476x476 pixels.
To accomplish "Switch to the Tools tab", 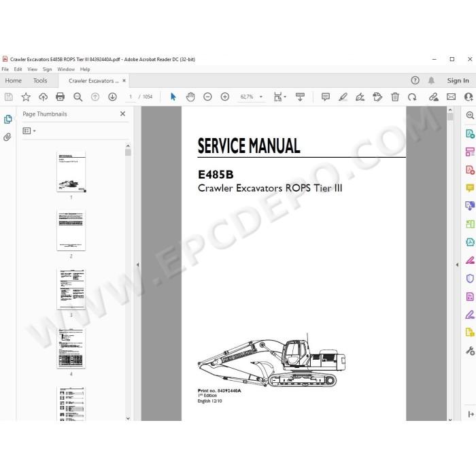I will click(40, 81).
